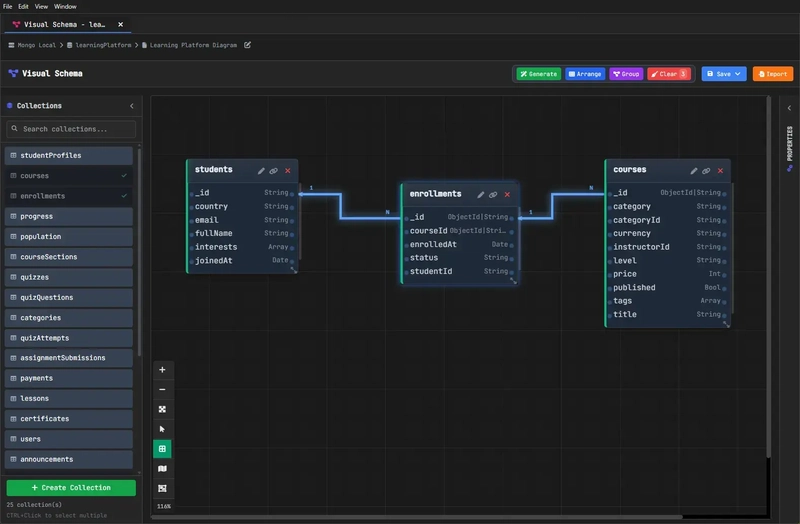
Task: Collapse the Collections panel with chevron
Action: (x=132, y=106)
